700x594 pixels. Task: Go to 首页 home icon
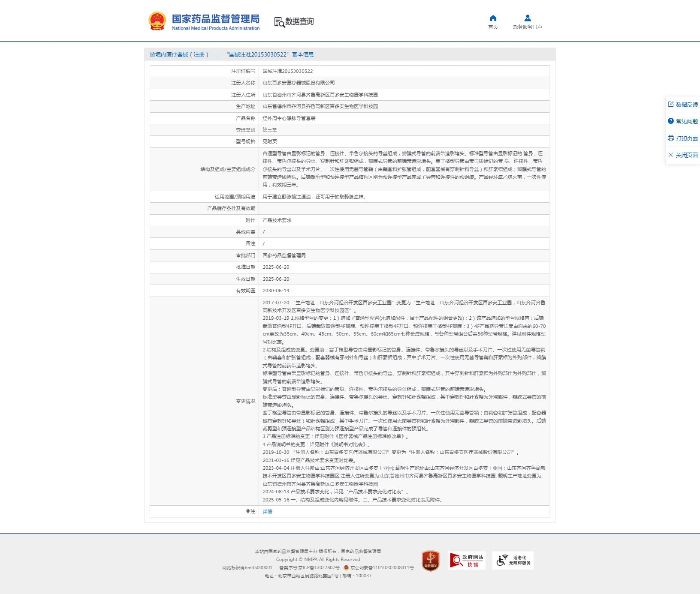493,18
